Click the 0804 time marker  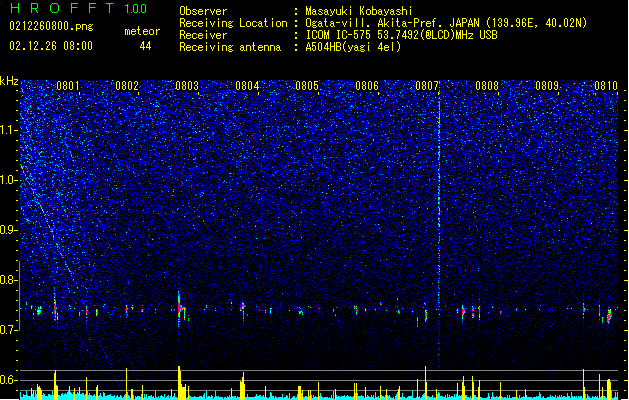(x=247, y=86)
